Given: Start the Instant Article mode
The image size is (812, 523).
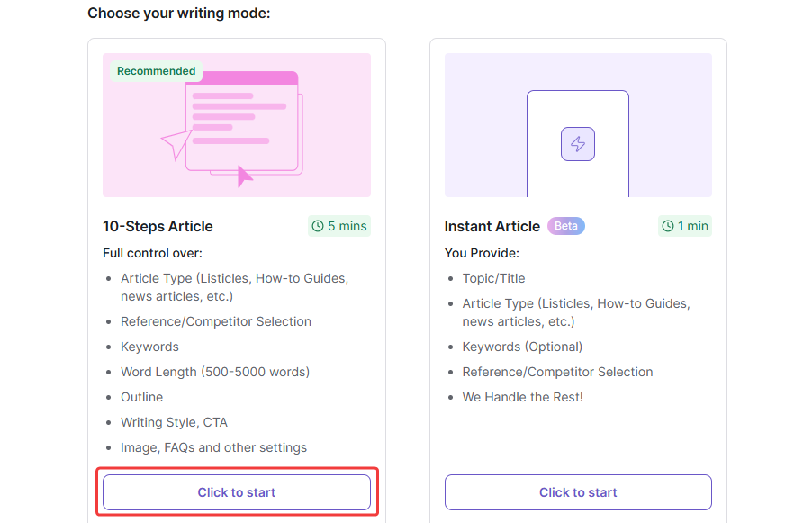Looking at the screenshot, I should click(578, 492).
